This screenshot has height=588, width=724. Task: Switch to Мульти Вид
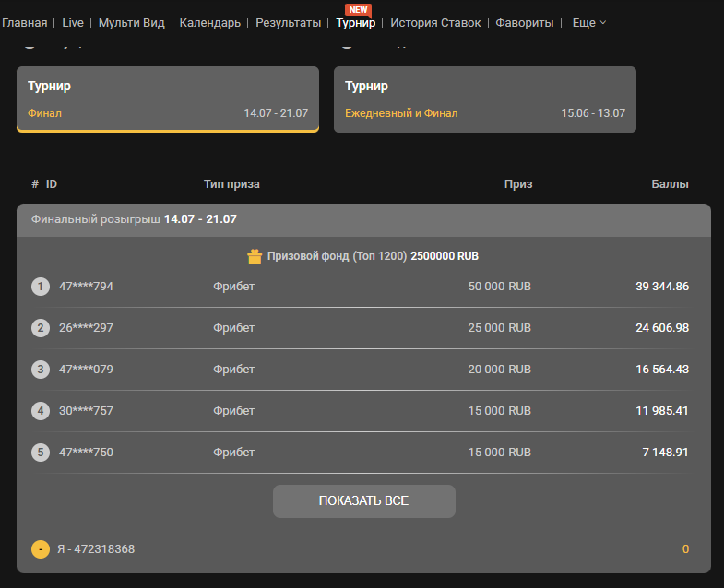pyautogui.click(x=131, y=22)
